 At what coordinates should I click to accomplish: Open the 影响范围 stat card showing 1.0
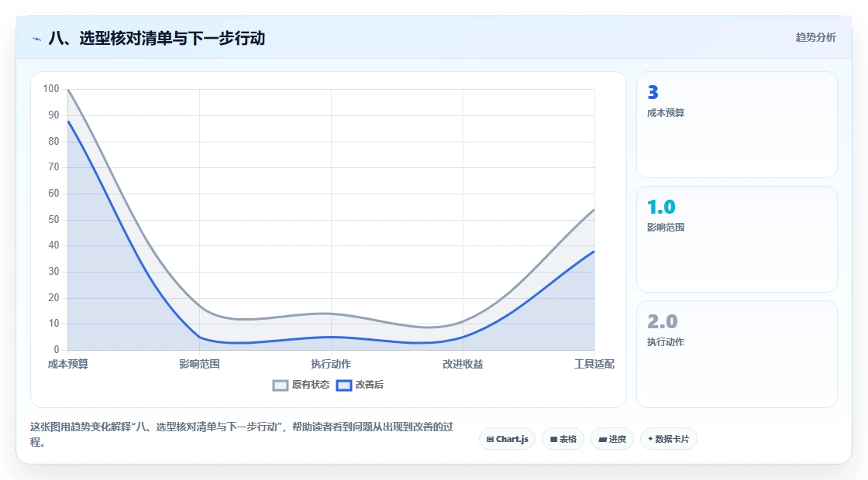pyautogui.click(x=737, y=239)
